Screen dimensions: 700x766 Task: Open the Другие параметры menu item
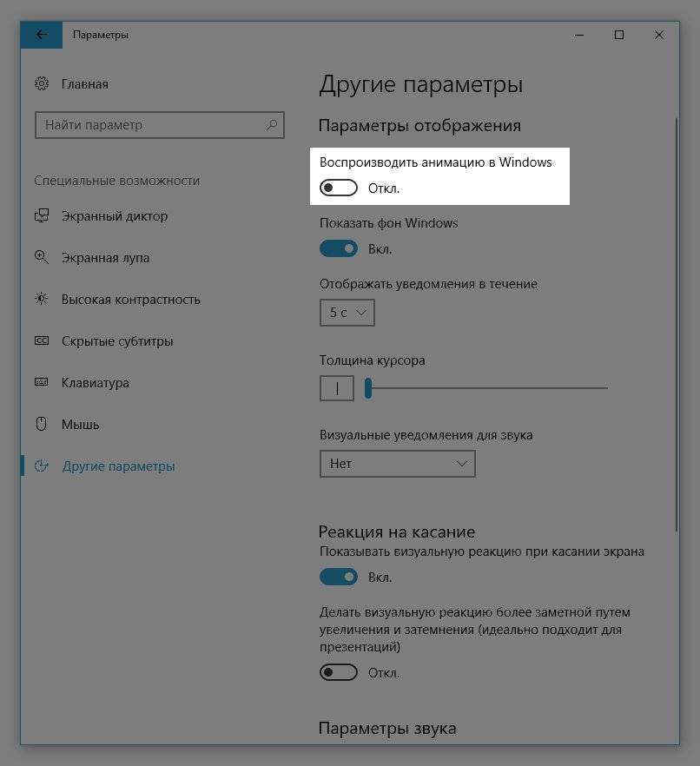[118, 466]
